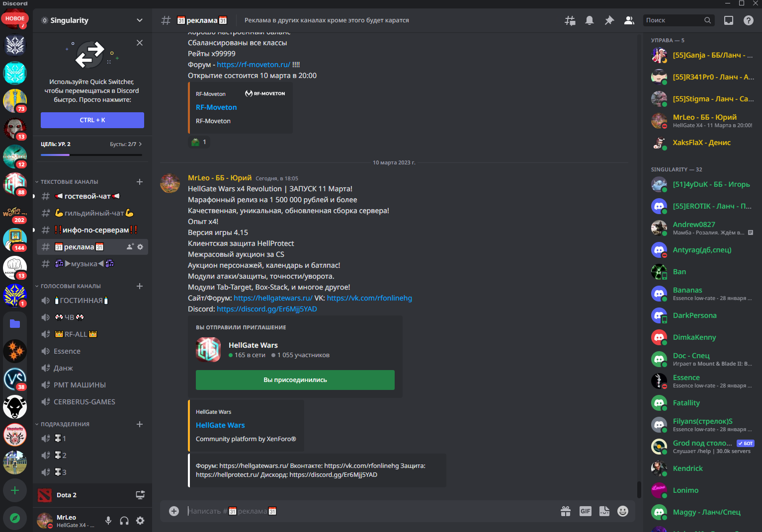Open the RF-Moveton embed title link

point(216,107)
